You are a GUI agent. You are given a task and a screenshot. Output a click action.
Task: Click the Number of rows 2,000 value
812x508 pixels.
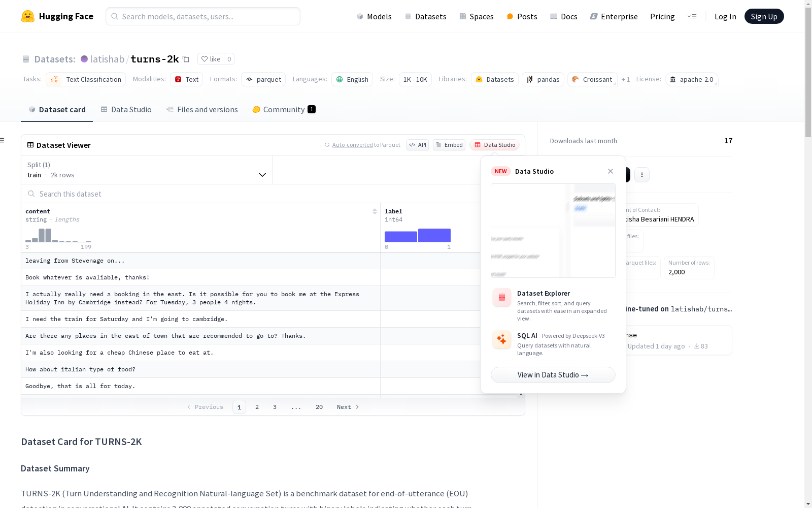pyautogui.click(x=676, y=272)
